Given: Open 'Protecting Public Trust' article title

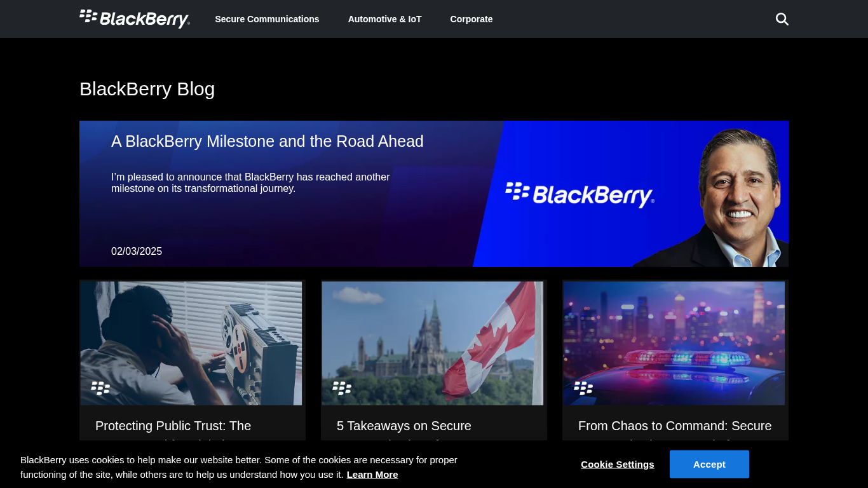Looking at the screenshot, I should pyautogui.click(x=173, y=426).
